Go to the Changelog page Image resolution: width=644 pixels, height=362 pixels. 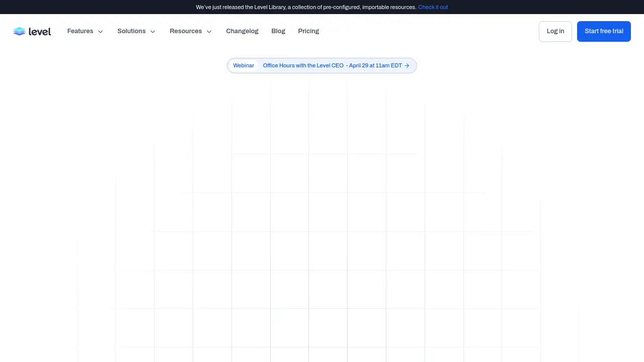coord(242,31)
